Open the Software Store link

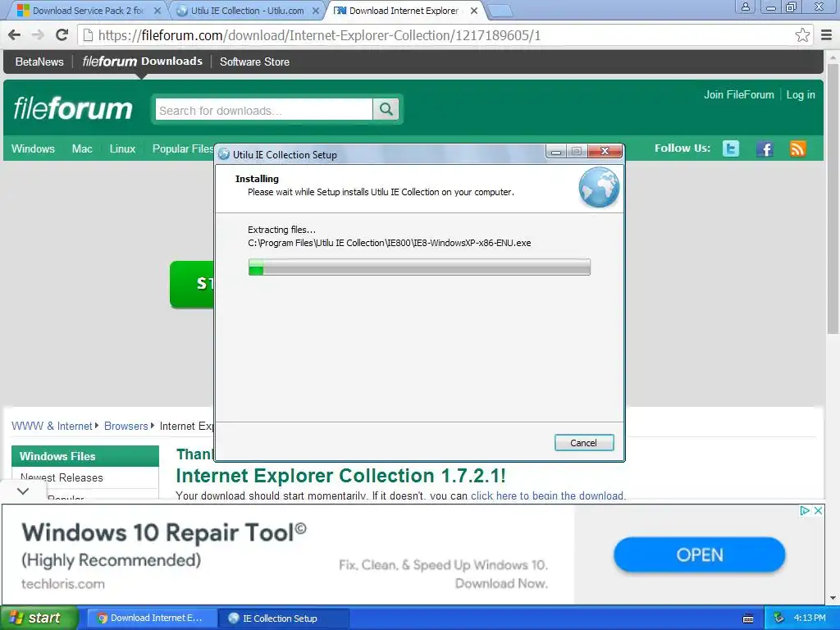254,62
